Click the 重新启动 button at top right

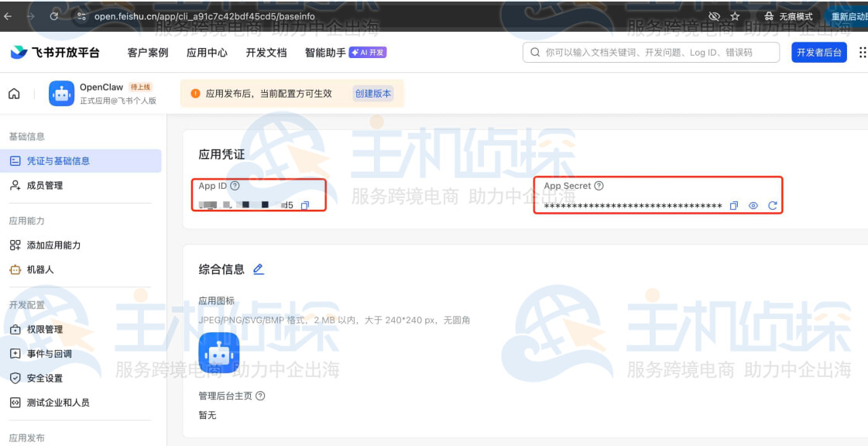846,16
